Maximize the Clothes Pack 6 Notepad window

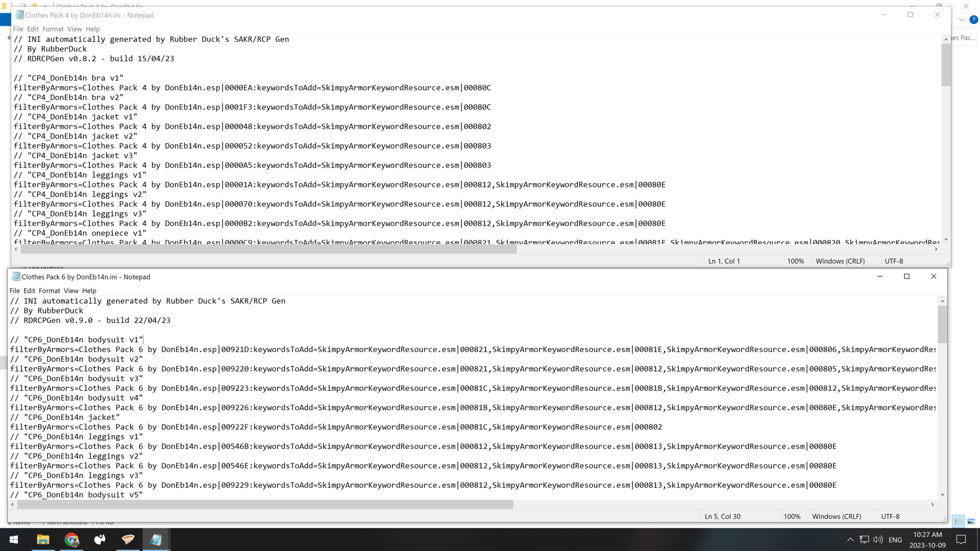pyautogui.click(x=906, y=277)
